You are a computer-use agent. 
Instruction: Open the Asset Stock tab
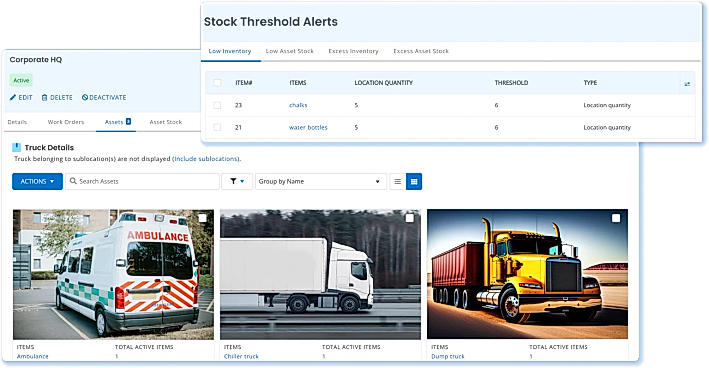(165, 122)
